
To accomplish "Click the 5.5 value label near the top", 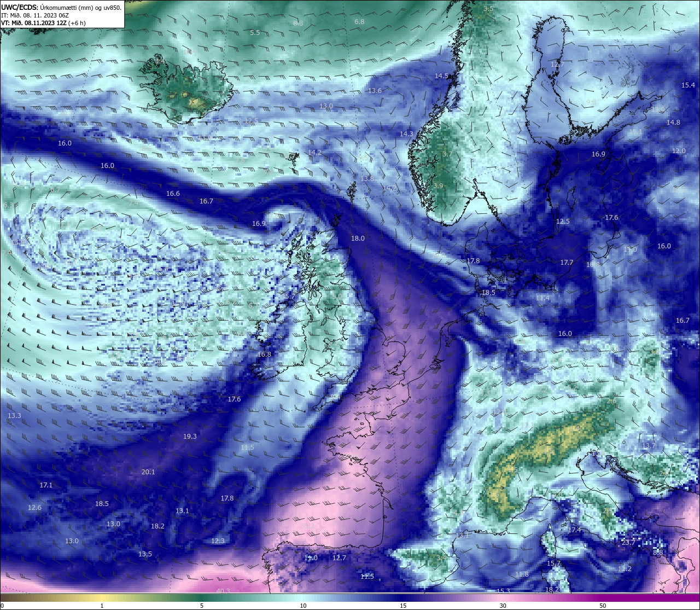I will 255,33.
